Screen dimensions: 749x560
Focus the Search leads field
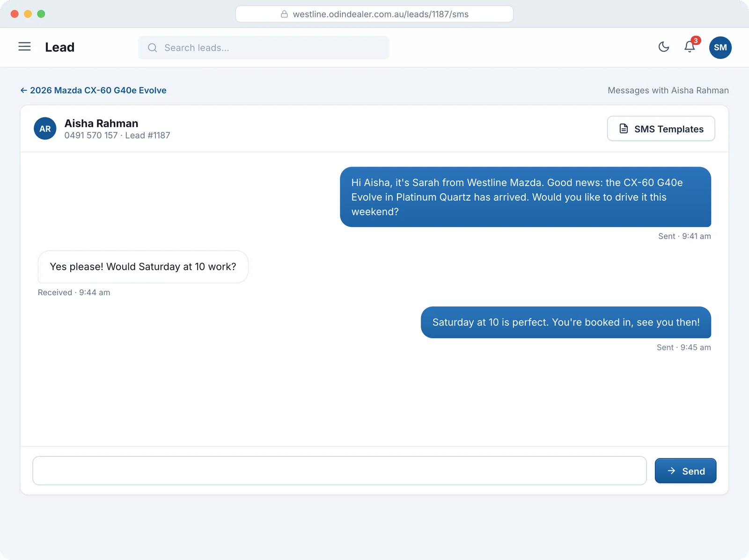point(264,48)
